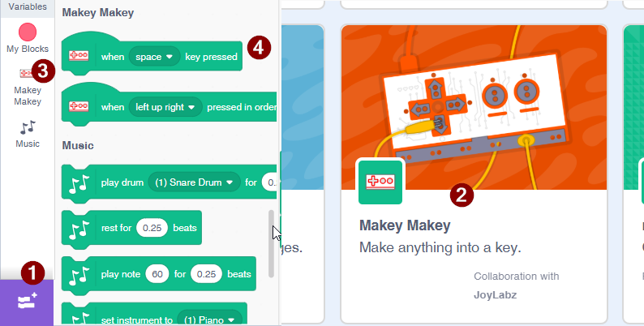Select the My Blocks red circle category
The height and width of the screenshot is (326, 644).
pyautogui.click(x=28, y=32)
